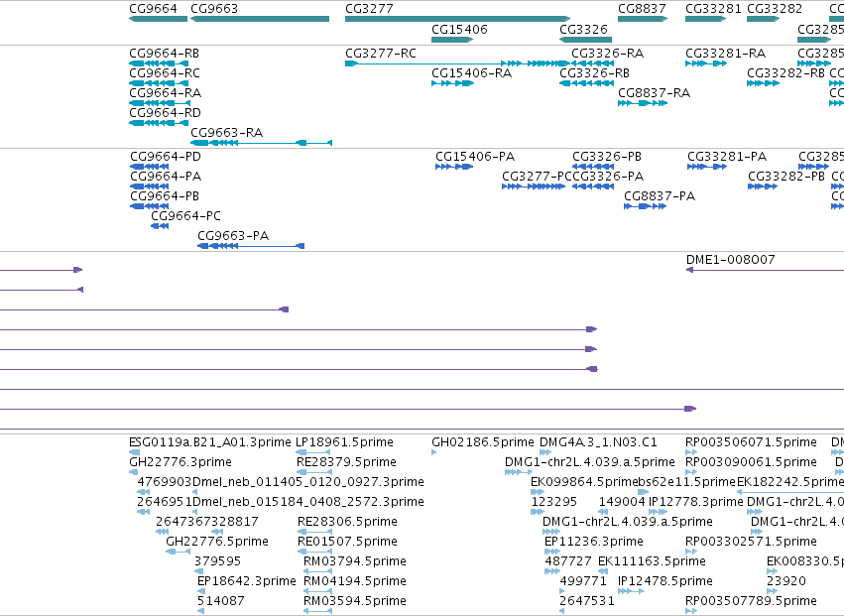Select the DME1-008007 purple feature
844x616 pixels.
click(765, 270)
